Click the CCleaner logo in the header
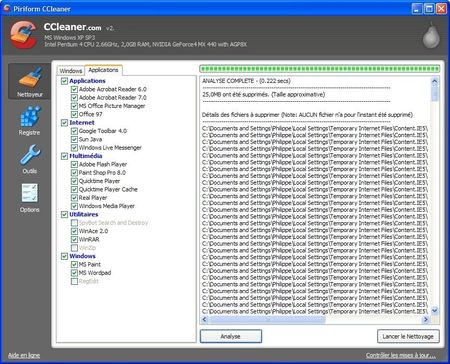Viewport: 450px width, 364px height. (x=23, y=35)
